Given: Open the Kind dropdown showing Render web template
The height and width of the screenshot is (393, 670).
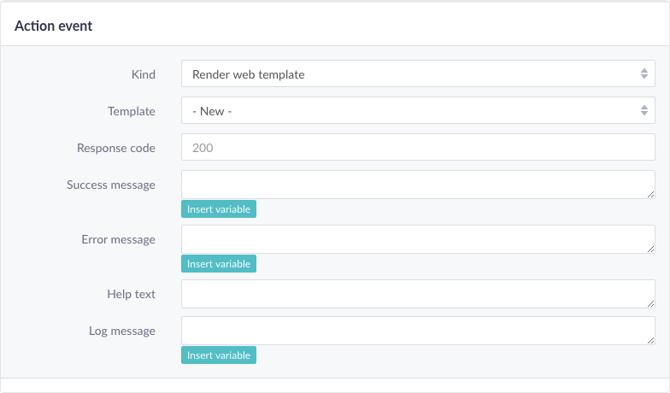Looking at the screenshot, I should [418, 74].
